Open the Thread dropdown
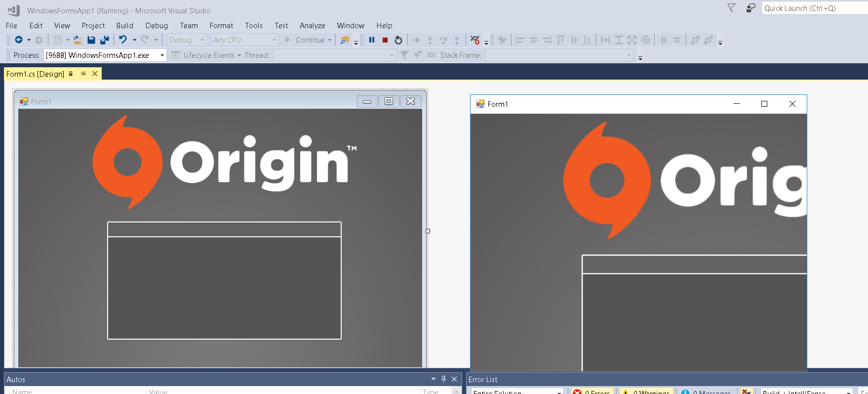 point(335,55)
